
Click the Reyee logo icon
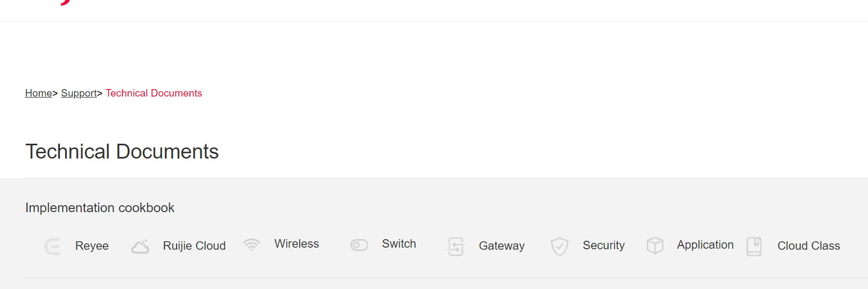point(52,247)
